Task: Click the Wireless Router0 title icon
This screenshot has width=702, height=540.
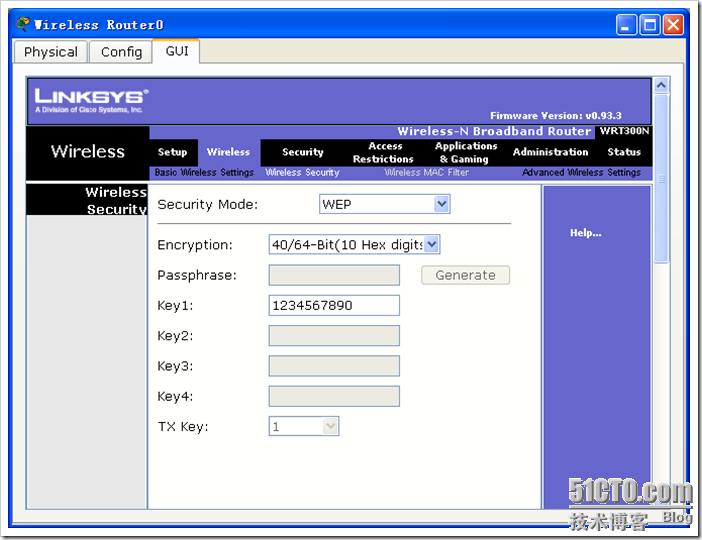Action: point(22,24)
